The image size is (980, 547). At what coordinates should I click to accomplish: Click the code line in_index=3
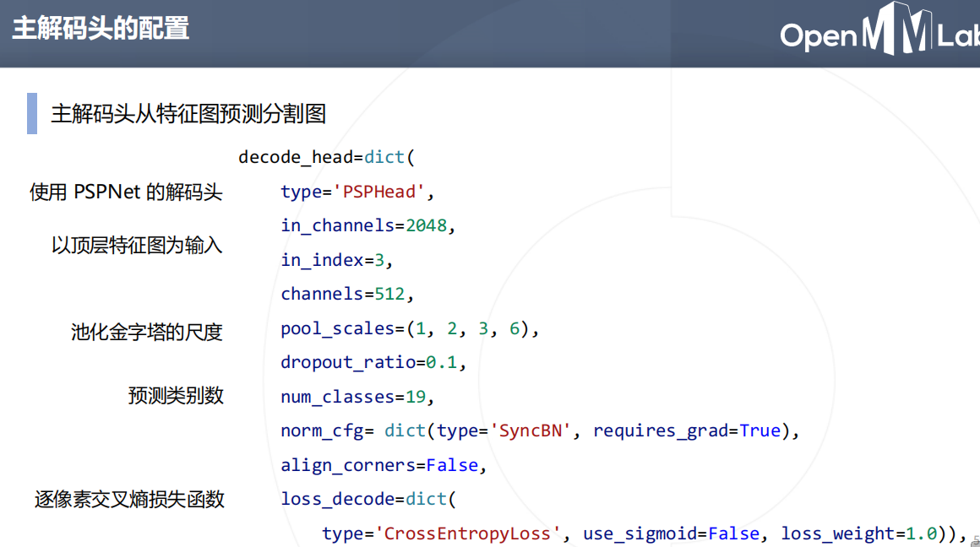pos(336,260)
